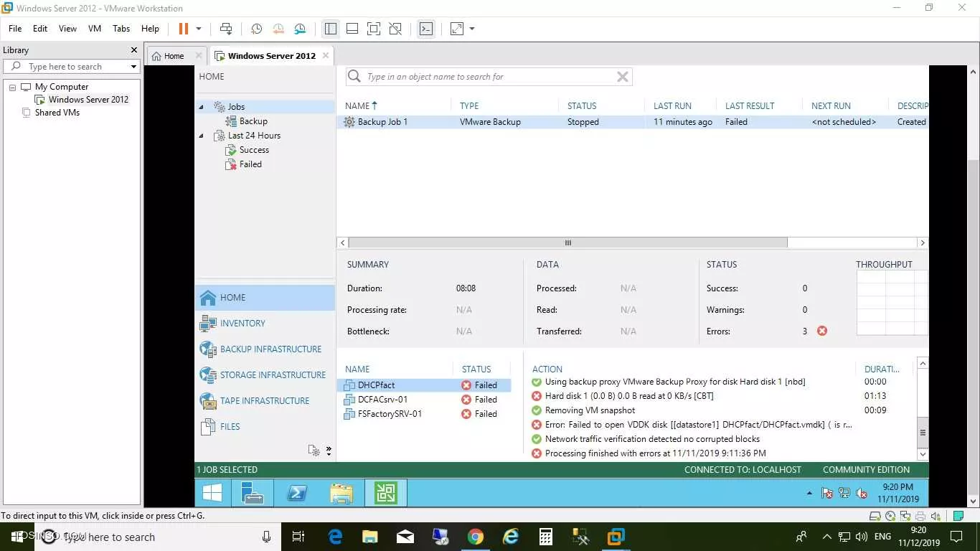Select the Backup node under Jobs
980x551 pixels.
point(253,121)
